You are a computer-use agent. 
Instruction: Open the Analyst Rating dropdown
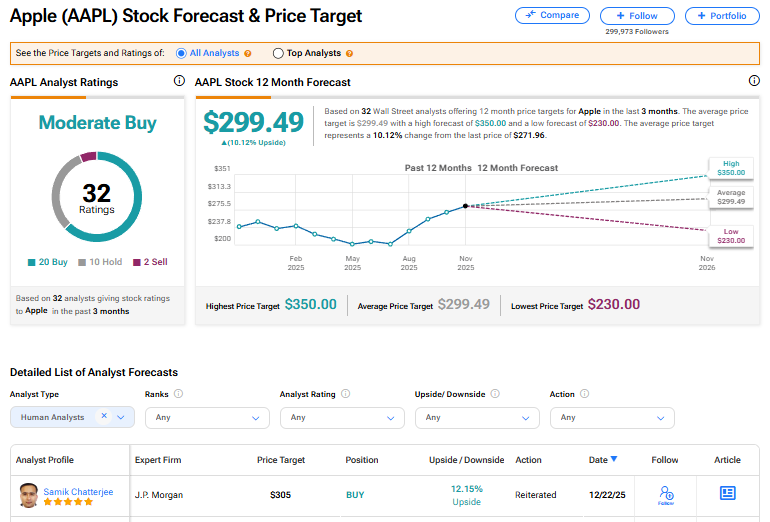tap(339, 417)
